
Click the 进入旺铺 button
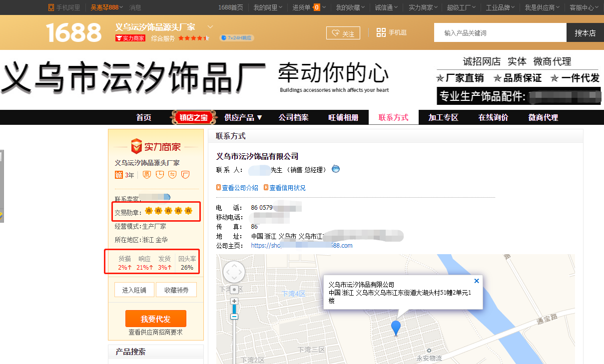(x=134, y=290)
